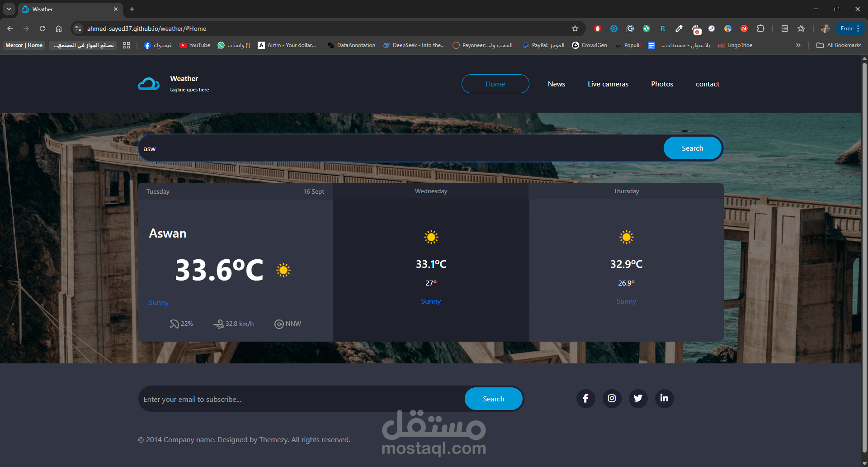Click the 16 Sept date label
This screenshot has width=868, height=467.
(314, 191)
